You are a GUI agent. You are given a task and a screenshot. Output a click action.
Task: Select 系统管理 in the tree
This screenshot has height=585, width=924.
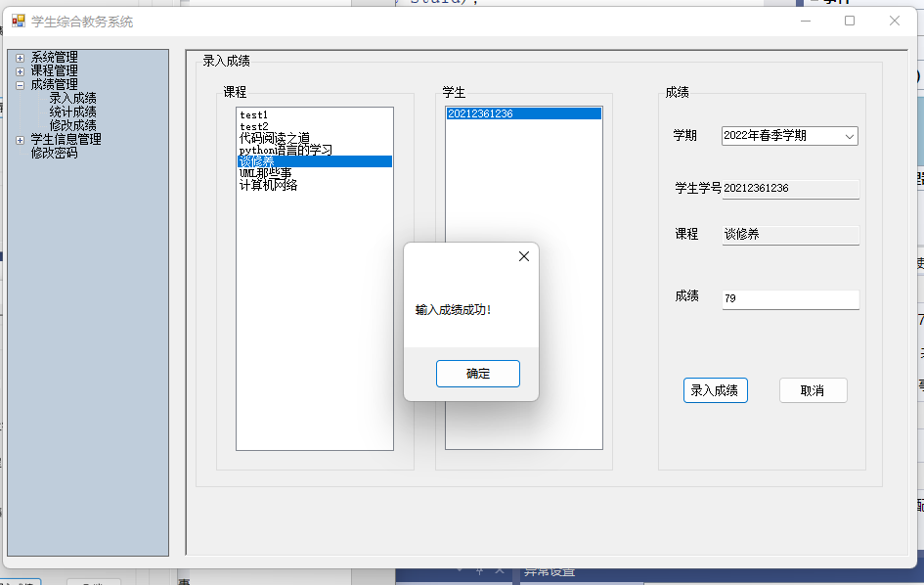[x=54, y=57]
